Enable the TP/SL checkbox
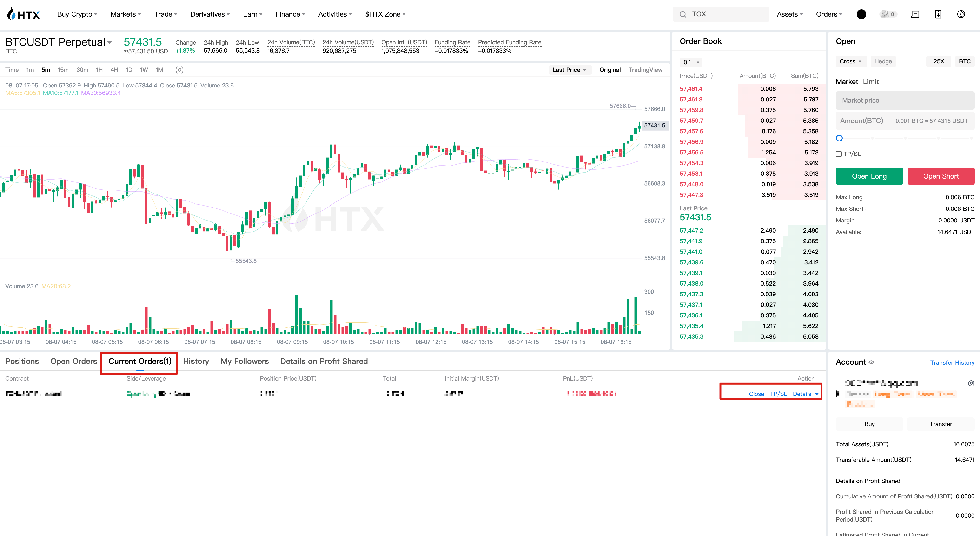The width and height of the screenshot is (980, 536). click(839, 154)
